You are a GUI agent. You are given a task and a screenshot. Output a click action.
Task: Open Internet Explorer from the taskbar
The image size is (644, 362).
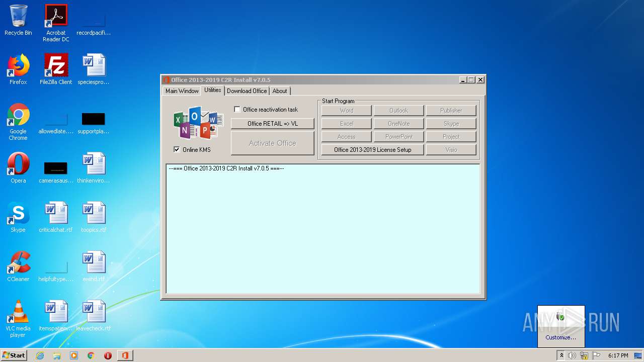coord(40,355)
